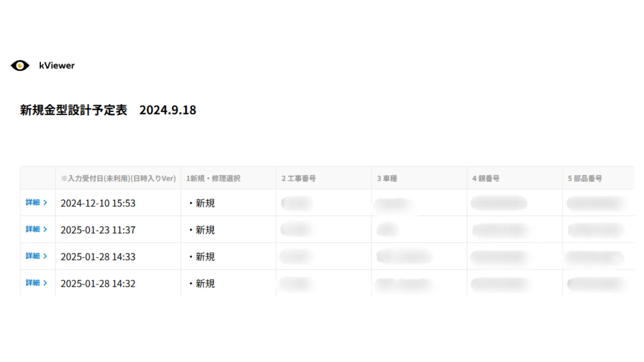
Task: Select the 2024-12-10 15:53 date cell
Action: pyautogui.click(x=98, y=203)
